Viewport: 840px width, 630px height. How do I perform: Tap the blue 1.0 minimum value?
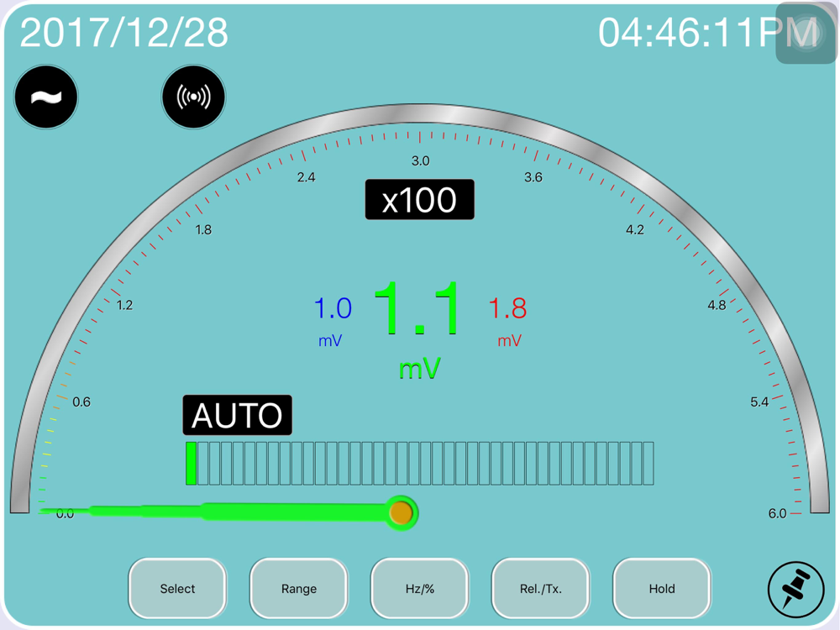pyautogui.click(x=333, y=308)
